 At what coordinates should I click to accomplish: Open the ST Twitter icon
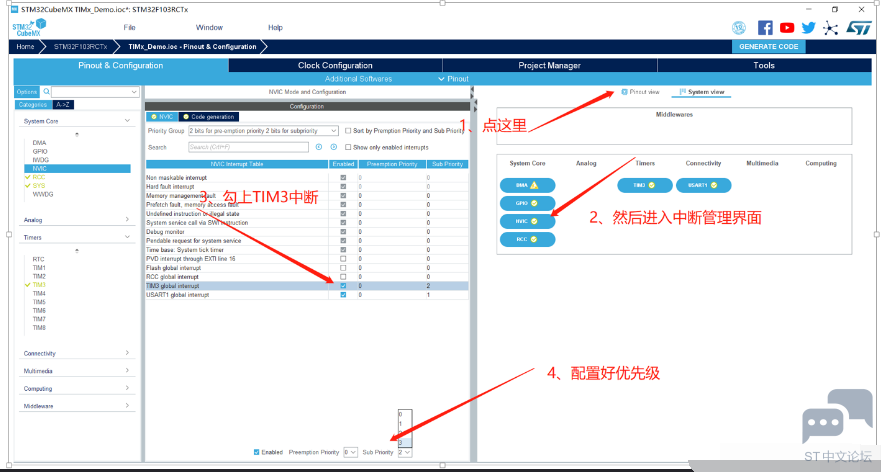point(809,28)
